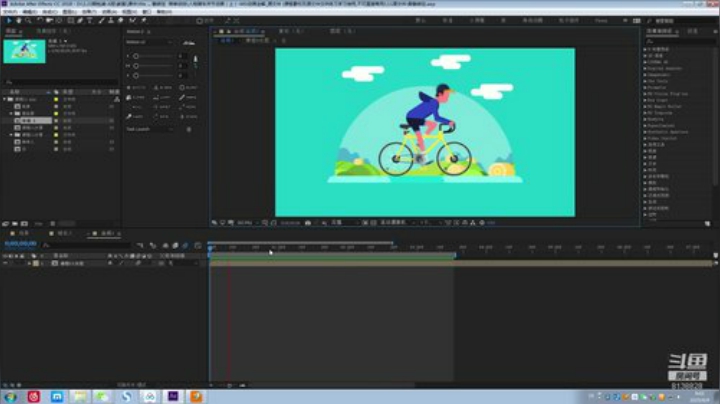720x404 pixels.
Task: Select the Type text tool
Action: coord(90,21)
